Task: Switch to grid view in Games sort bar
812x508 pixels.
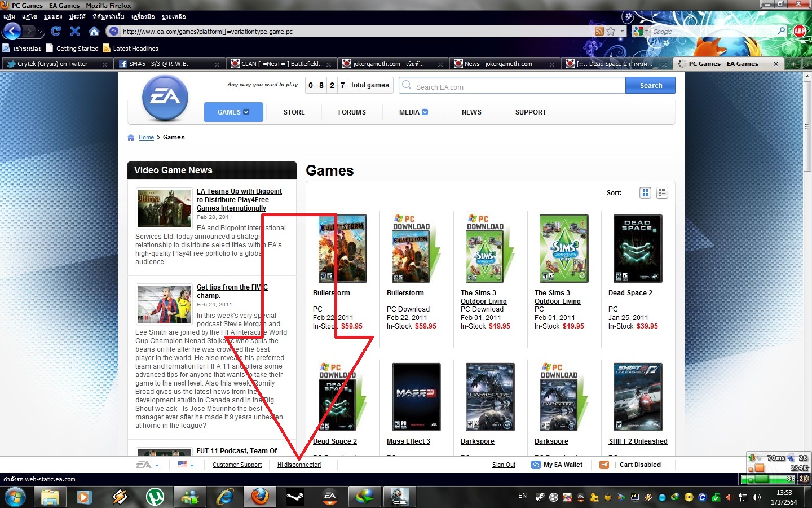Action: (646, 193)
